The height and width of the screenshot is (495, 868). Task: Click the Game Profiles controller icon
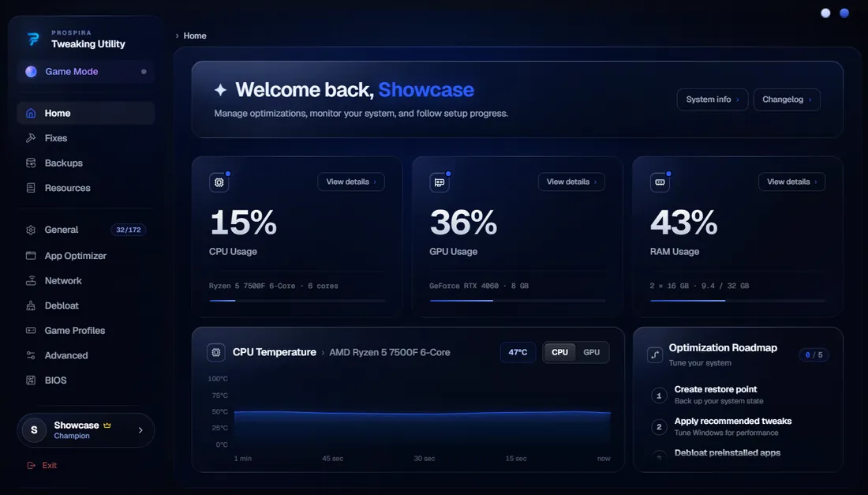tap(31, 331)
